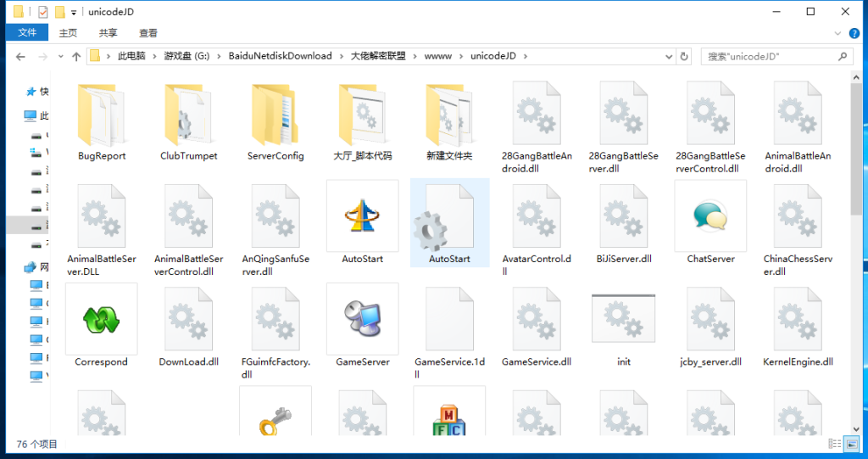
Task: Select the 28GangBattleServer.dll file
Action: pyautogui.click(x=623, y=127)
